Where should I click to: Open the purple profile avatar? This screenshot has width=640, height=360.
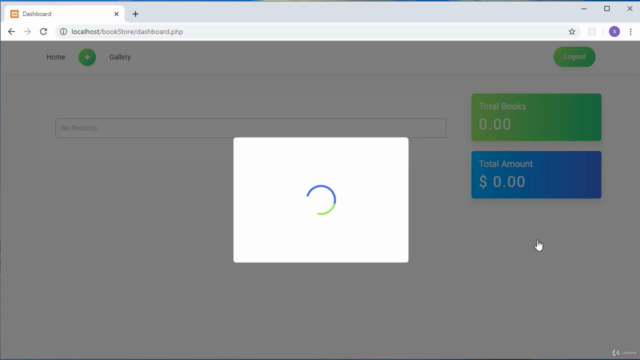pos(614,31)
